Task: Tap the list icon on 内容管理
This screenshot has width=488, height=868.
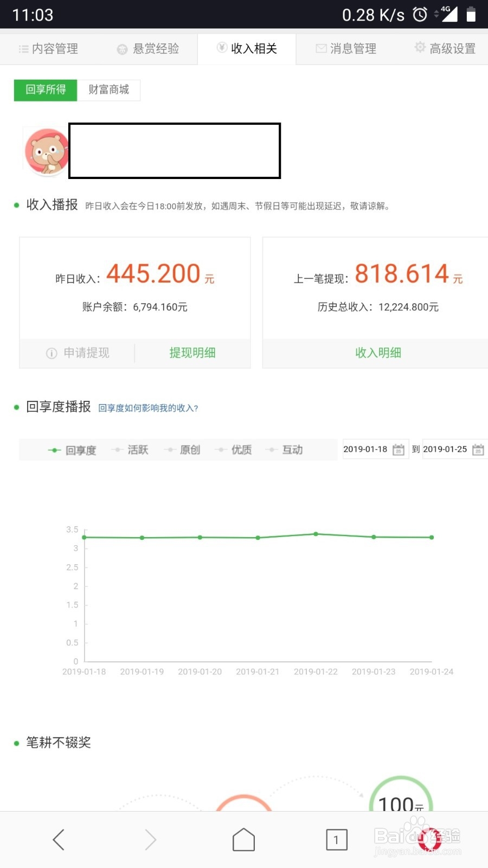Action: (23, 49)
